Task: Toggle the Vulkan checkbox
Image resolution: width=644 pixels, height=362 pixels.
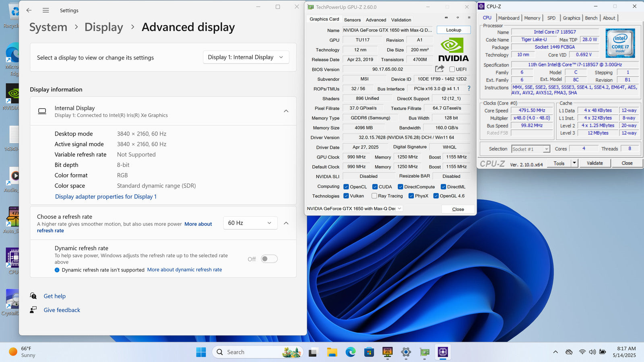Action: coord(346,196)
